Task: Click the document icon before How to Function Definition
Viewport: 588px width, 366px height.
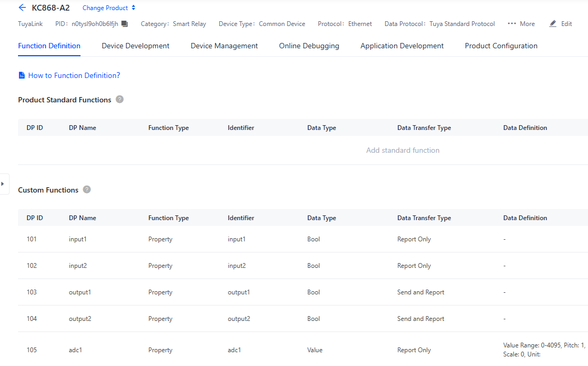Action: coord(22,76)
